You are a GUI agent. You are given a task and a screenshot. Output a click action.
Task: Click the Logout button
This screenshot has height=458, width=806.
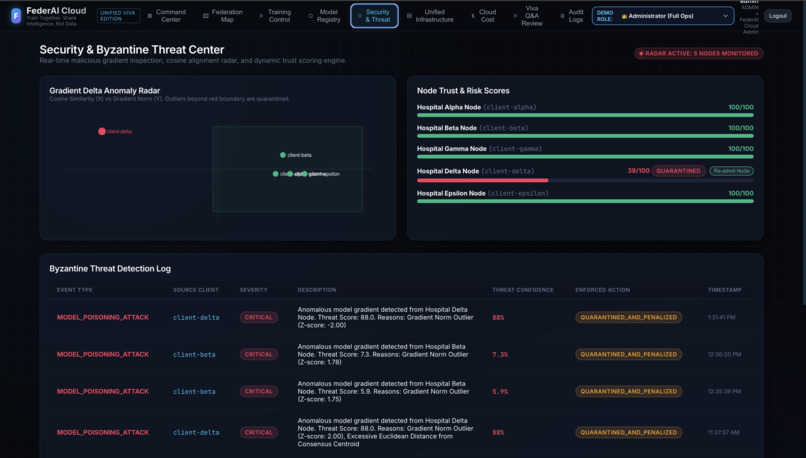pyautogui.click(x=777, y=16)
